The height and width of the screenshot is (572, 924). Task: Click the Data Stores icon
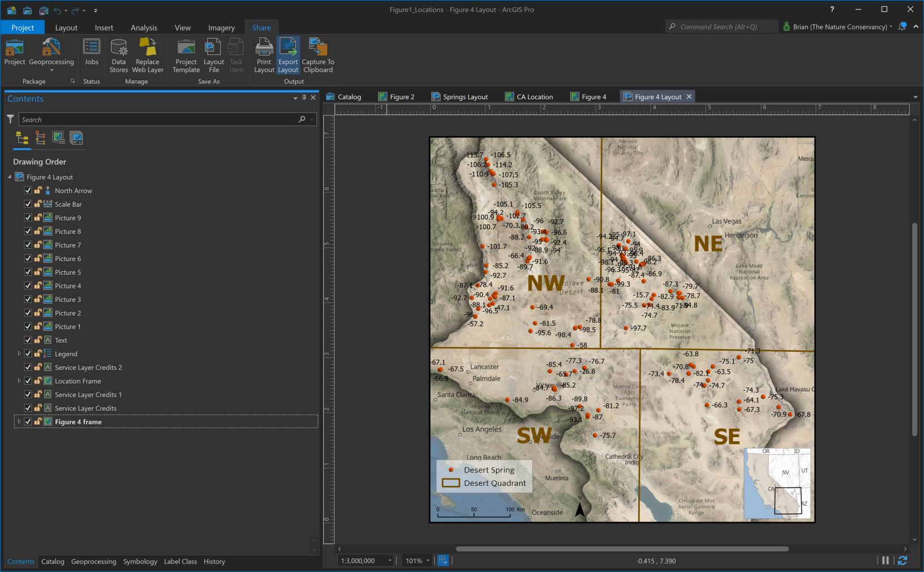pos(119,48)
